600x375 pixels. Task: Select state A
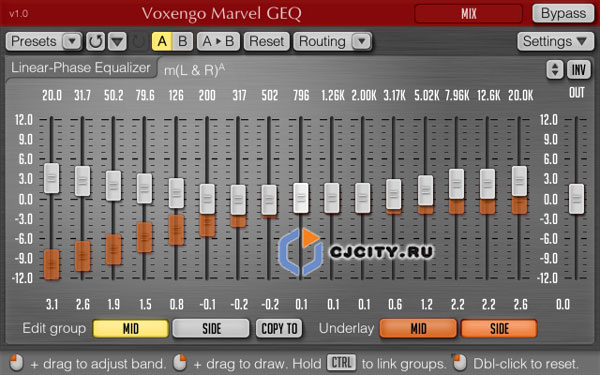coord(162,41)
